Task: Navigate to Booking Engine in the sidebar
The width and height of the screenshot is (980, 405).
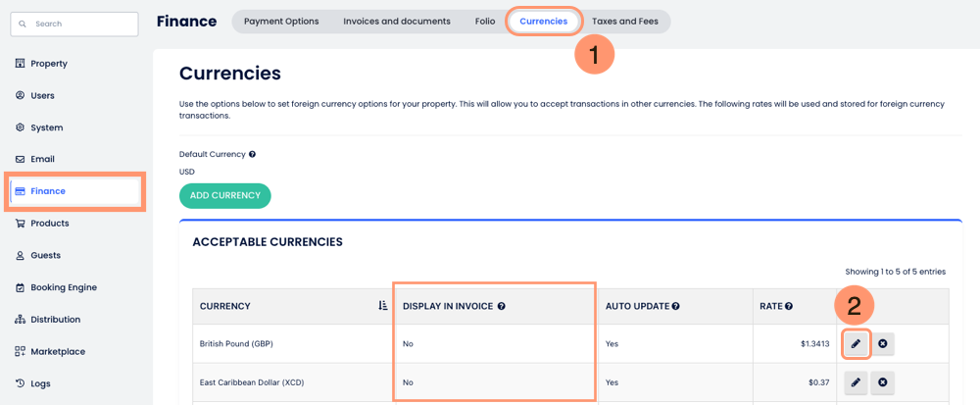Action: [63, 287]
